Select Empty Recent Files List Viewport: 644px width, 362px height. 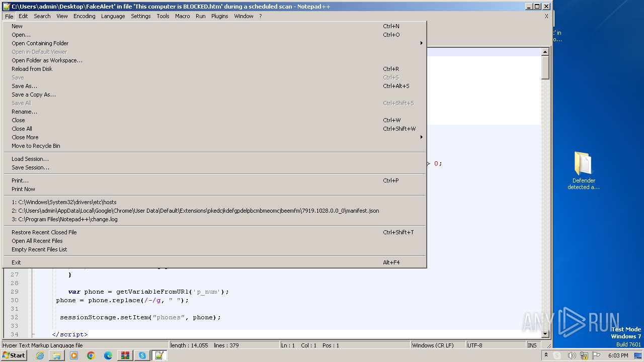point(215,249)
